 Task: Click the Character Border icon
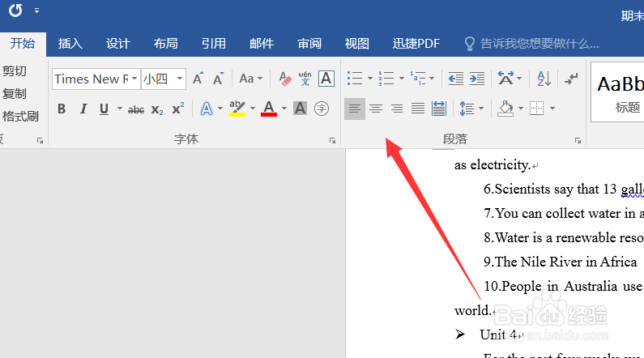click(326, 79)
